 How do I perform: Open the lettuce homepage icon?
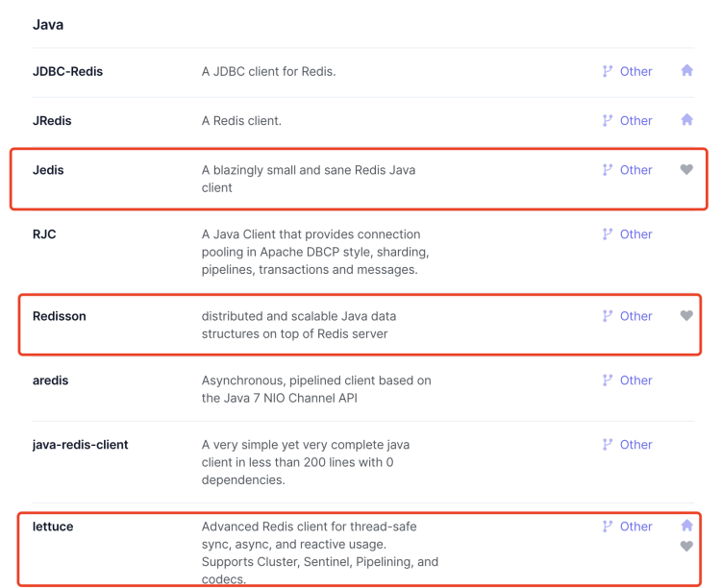pyautogui.click(x=686, y=526)
